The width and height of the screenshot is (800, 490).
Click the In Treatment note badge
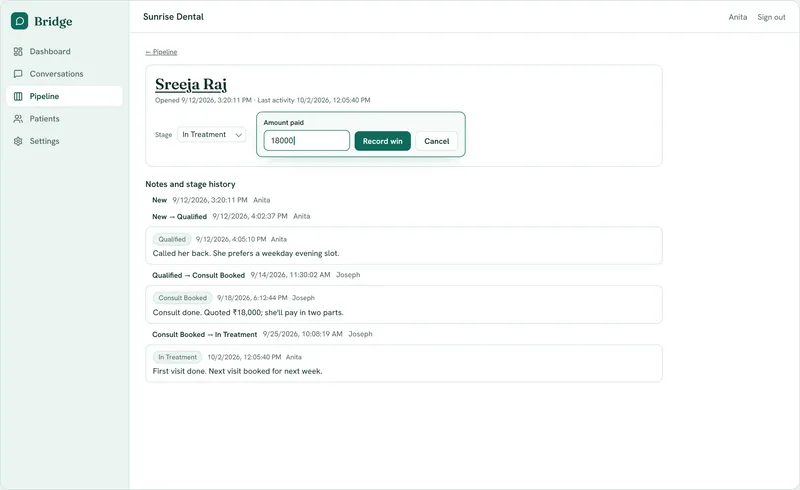pos(178,357)
